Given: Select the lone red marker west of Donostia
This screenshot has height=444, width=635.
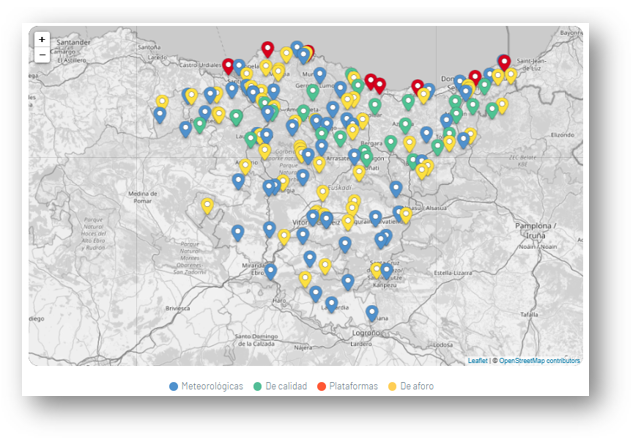Looking at the screenshot, I should click(418, 88).
